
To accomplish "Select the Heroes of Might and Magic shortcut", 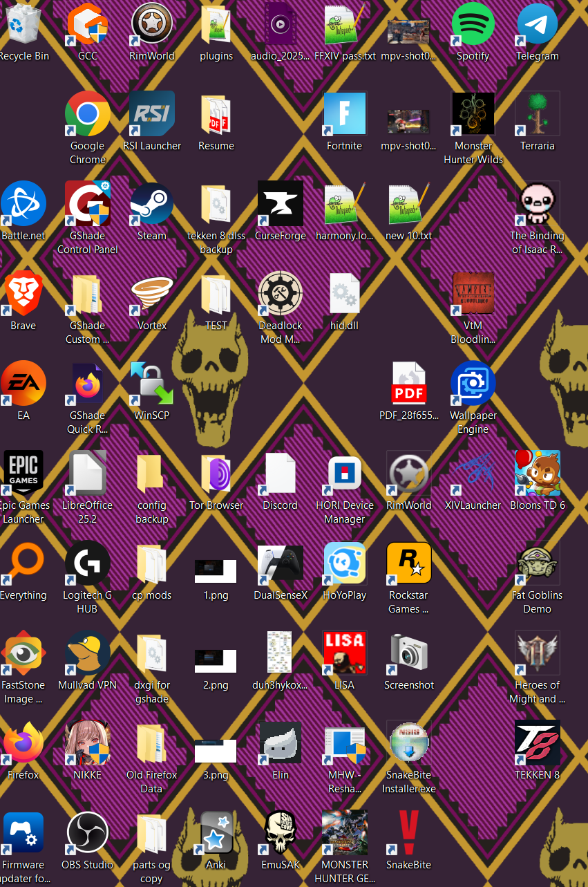I will pyautogui.click(x=538, y=653).
